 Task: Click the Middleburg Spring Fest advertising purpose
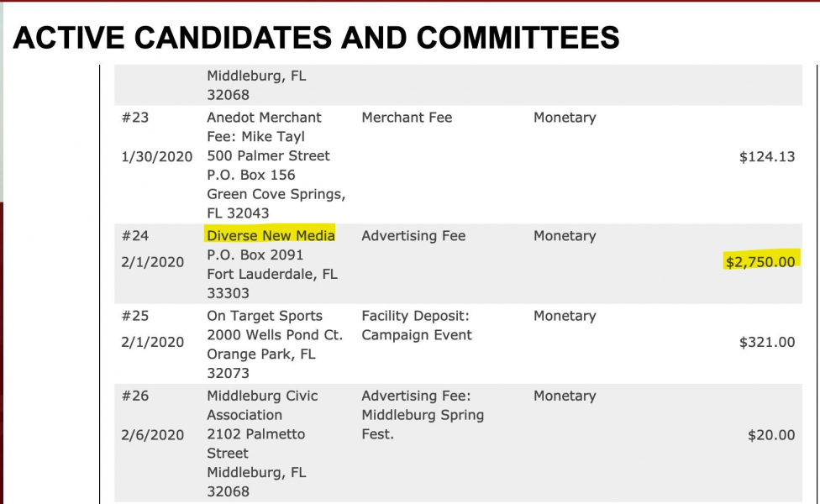pos(423,415)
